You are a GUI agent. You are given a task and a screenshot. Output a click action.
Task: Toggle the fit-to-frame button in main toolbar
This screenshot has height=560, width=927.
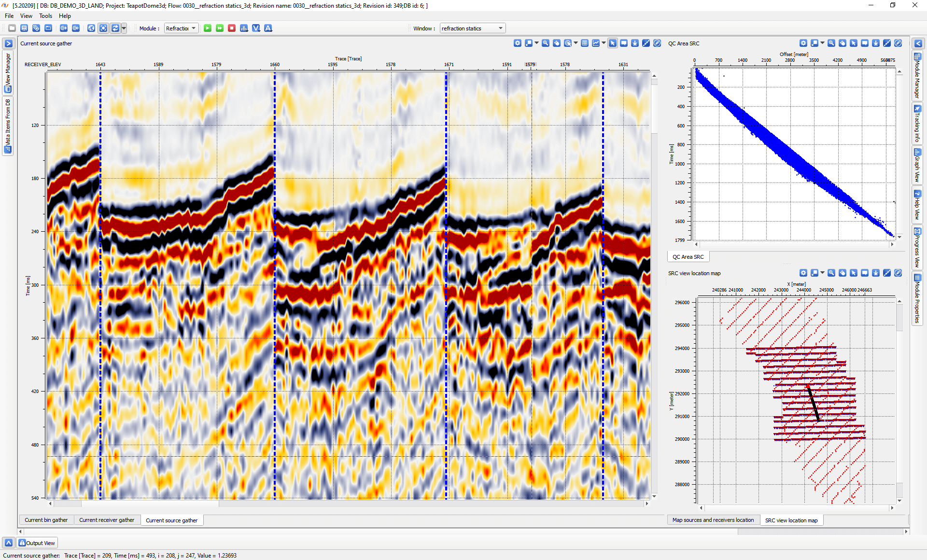point(103,28)
